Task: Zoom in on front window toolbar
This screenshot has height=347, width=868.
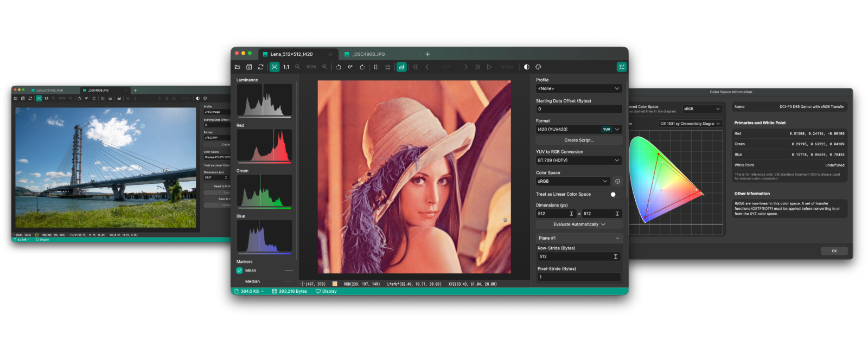Action: click(x=325, y=67)
